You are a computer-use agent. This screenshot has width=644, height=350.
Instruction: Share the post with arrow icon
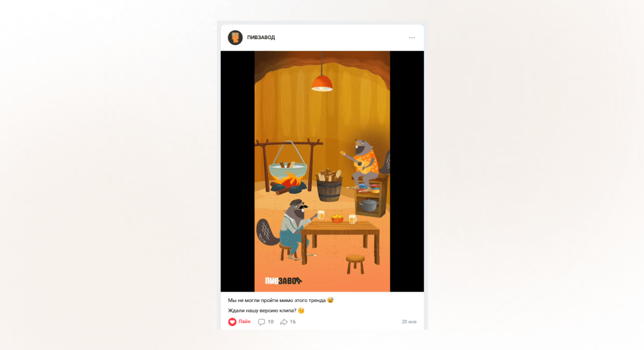tap(284, 322)
